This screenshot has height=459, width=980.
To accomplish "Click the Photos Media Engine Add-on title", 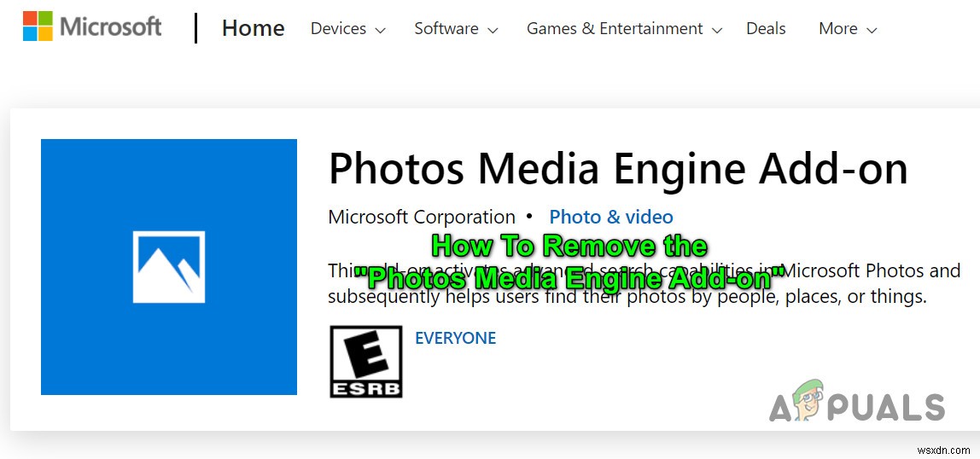I will [x=618, y=168].
